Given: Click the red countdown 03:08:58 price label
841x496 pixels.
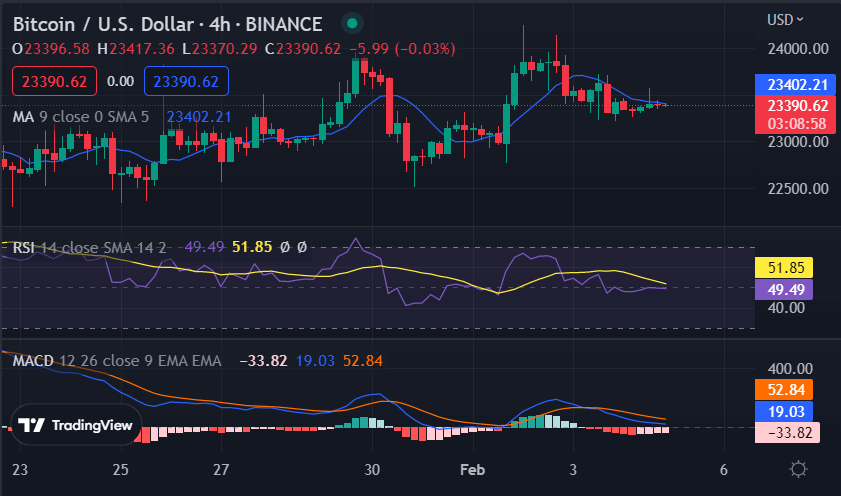Looking at the screenshot, I should [x=792, y=122].
